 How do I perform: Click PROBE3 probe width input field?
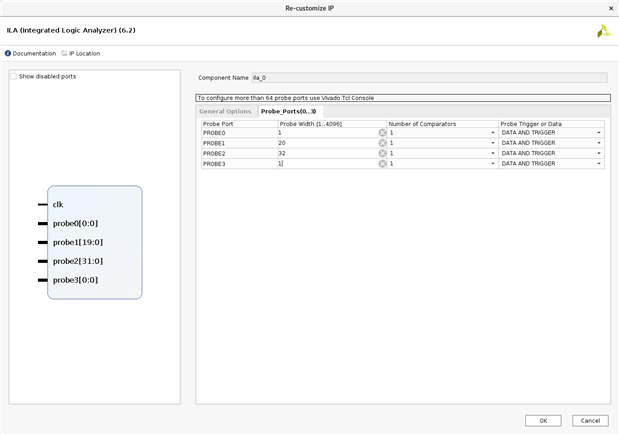328,163
